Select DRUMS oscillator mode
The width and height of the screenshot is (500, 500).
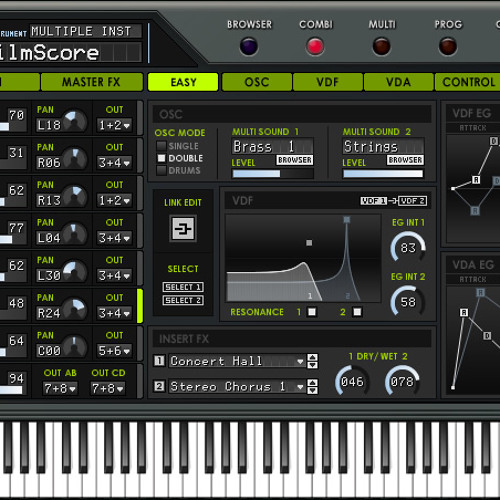pos(161,170)
